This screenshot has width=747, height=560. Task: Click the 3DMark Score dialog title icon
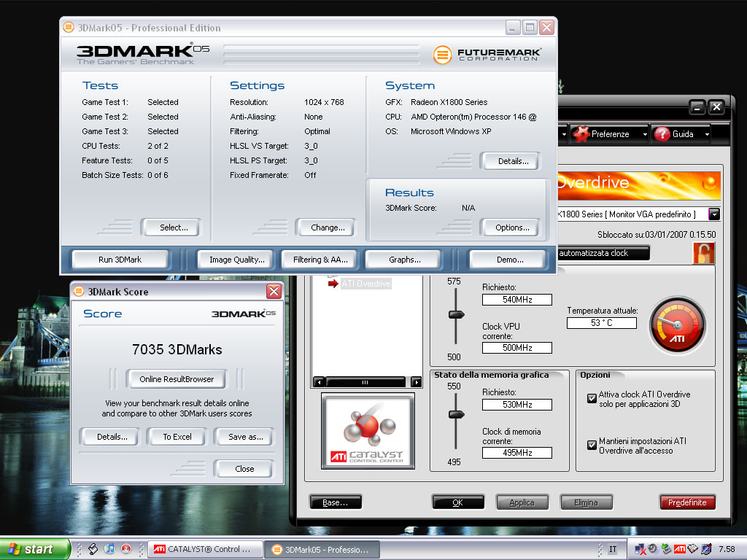click(x=79, y=291)
